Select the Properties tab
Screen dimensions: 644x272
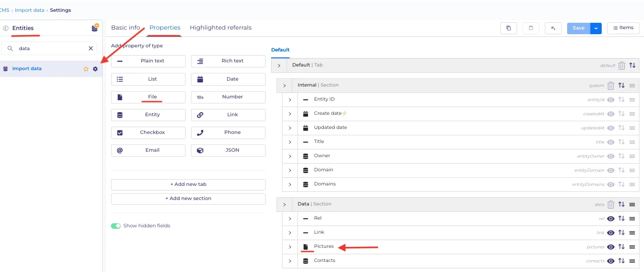point(165,28)
